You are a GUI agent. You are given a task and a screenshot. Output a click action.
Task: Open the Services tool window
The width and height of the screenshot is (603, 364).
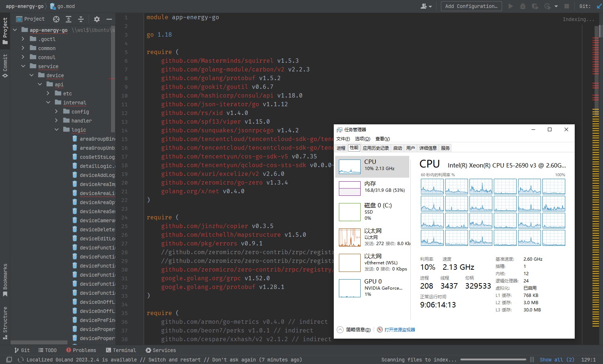(x=161, y=350)
